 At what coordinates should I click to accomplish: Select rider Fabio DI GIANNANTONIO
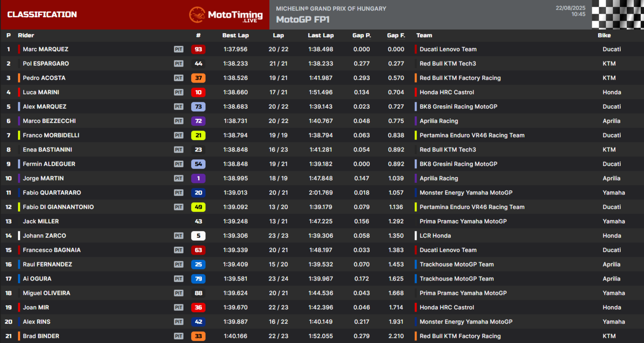coord(58,207)
